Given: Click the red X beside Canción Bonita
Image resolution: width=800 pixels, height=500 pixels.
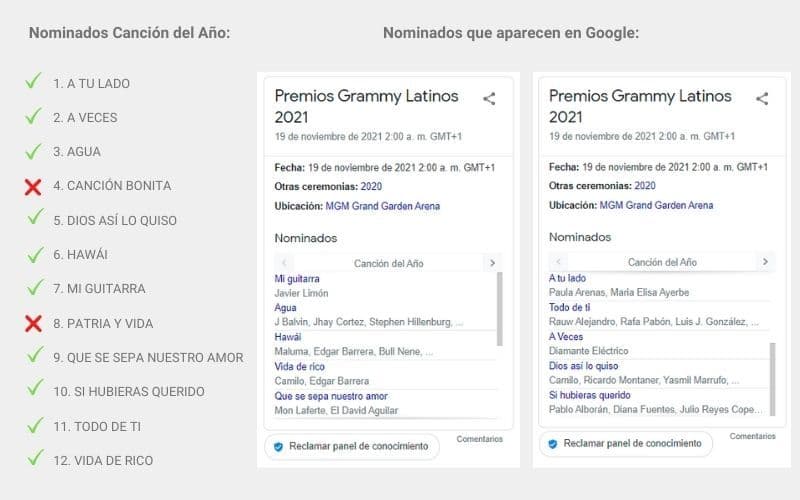Looking at the screenshot, I should tap(33, 186).
